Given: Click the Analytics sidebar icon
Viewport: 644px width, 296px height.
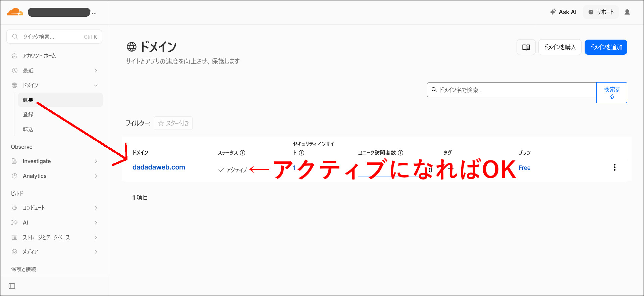Looking at the screenshot, I should [x=14, y=176].
